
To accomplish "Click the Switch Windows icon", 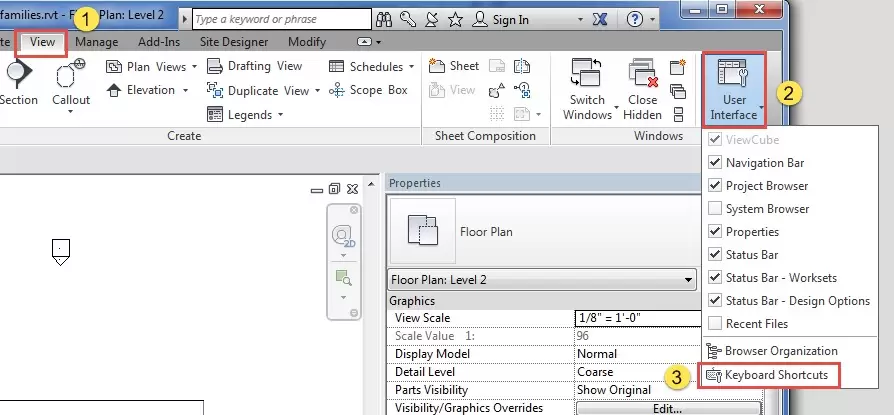I will click(x=587, y=76).
